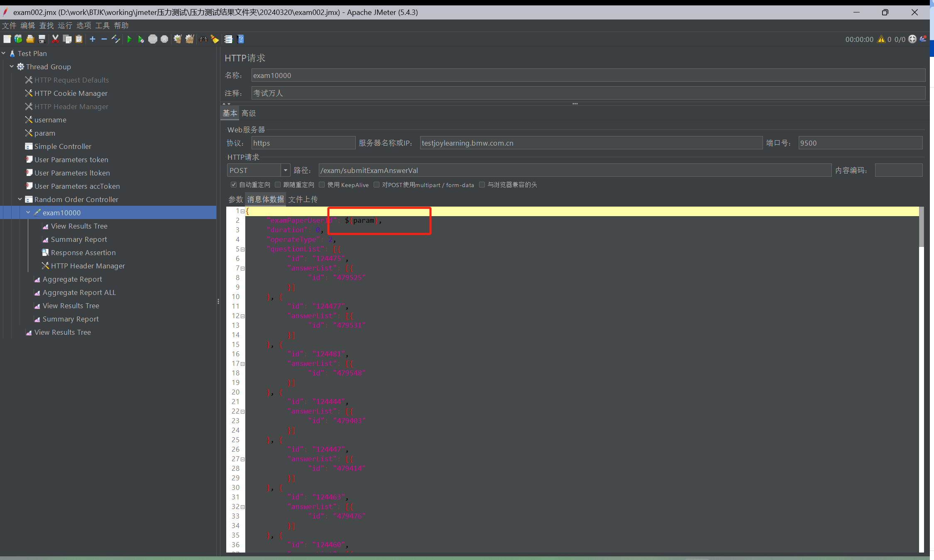Check the 跟随重定向 checkbox
This screenshot has width=934, height=560.
point(278,185)
